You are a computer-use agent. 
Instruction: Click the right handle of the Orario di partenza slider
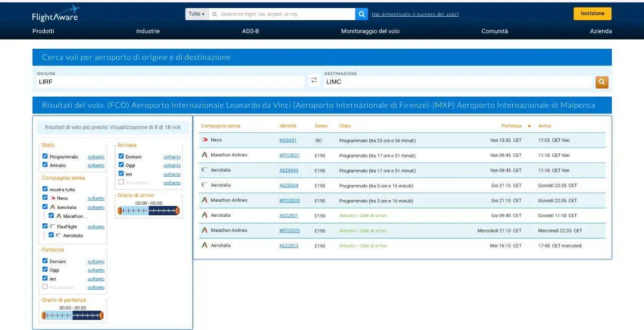coord(101,315)
